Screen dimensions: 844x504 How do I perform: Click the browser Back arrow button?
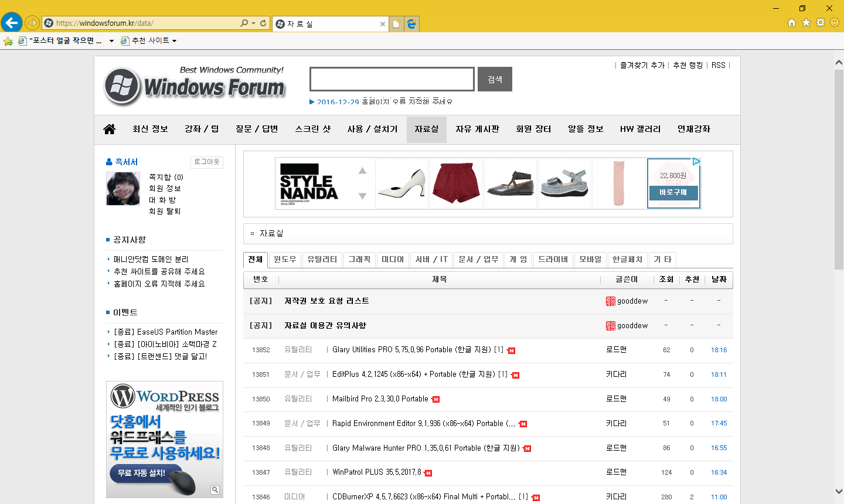[x=12, y=23]
